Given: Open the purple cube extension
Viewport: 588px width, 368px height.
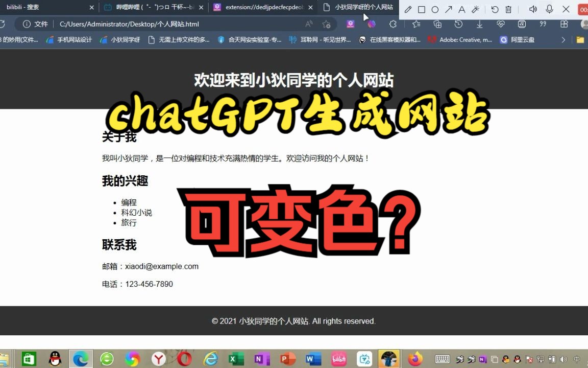Looking at the screenshot, I should (350, 24).
